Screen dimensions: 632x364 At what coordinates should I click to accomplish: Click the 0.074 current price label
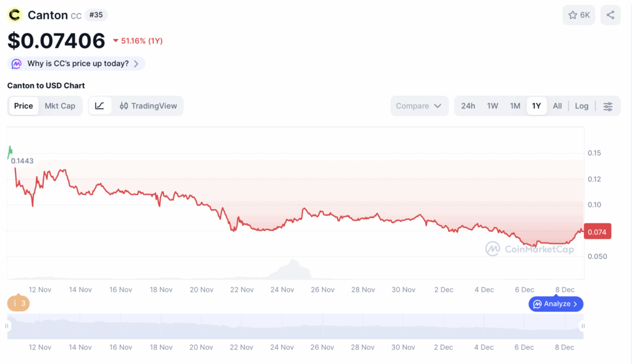coord(597,232)
